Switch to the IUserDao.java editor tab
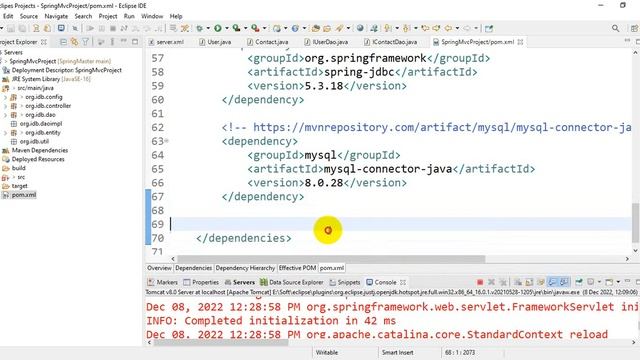 pos(326,42)
